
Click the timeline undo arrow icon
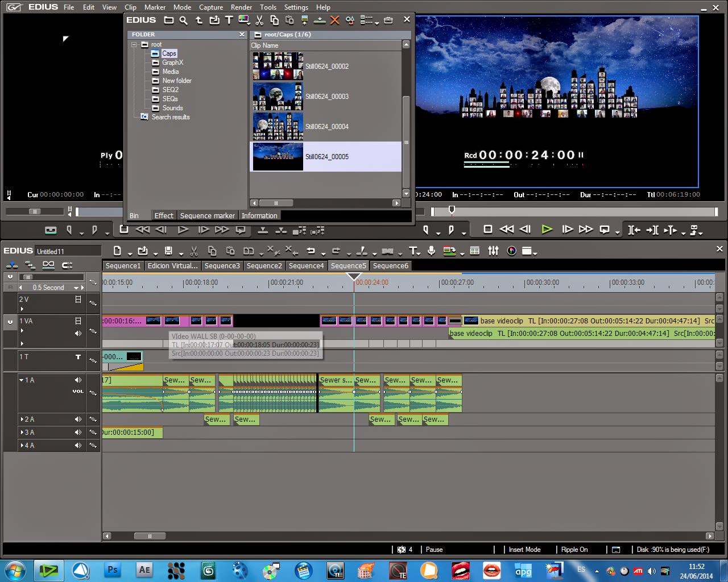[311, 251]
